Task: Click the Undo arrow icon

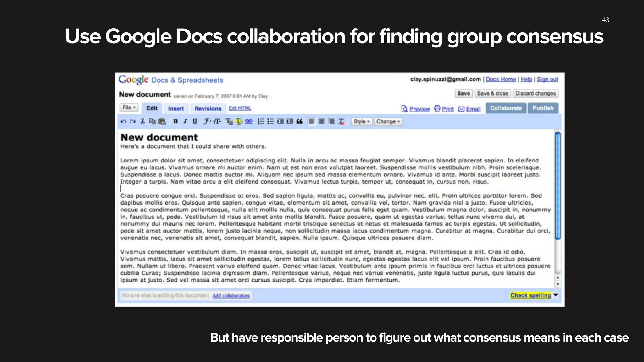Action: click(123, 122)
